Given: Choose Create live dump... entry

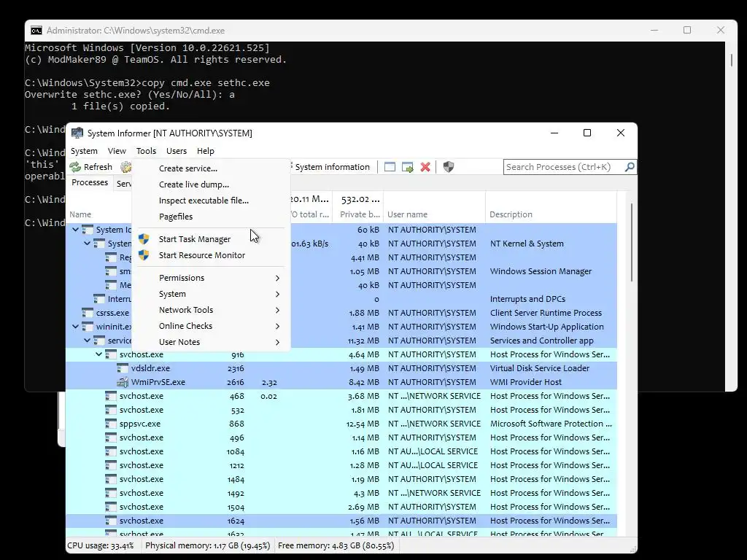Looking at the screenshot, I should tap(211, 184).
